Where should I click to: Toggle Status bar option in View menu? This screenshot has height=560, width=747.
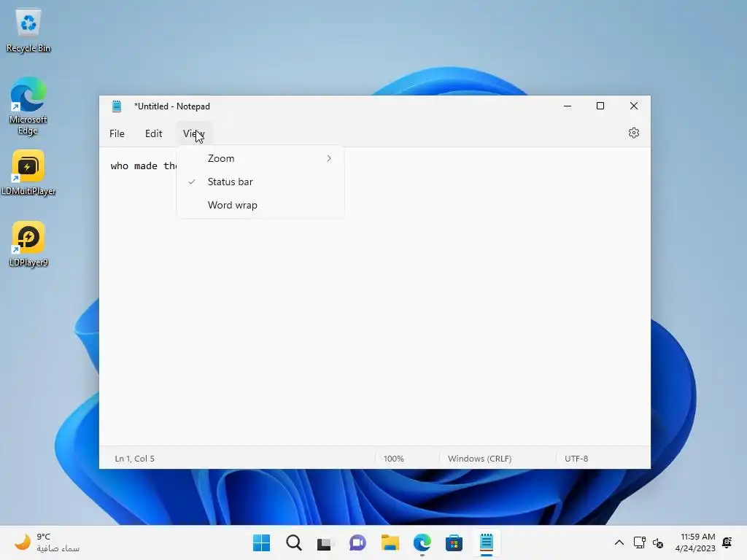pos(260,182)
